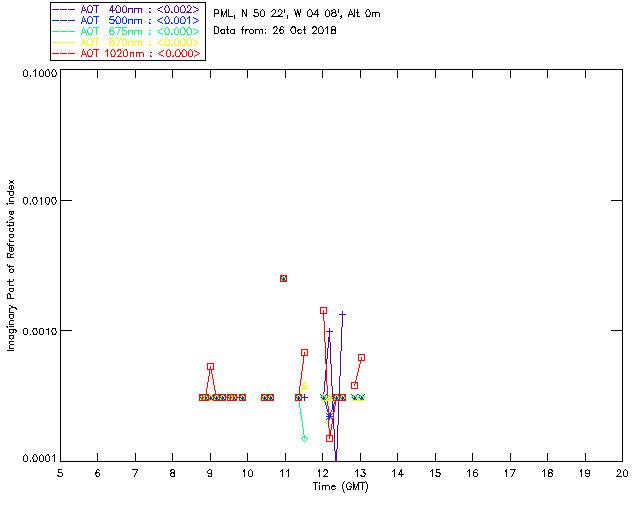This screenshot has height=512, width=640.
Task: Click the x-axis tick label 9
Action: point(210,473)
